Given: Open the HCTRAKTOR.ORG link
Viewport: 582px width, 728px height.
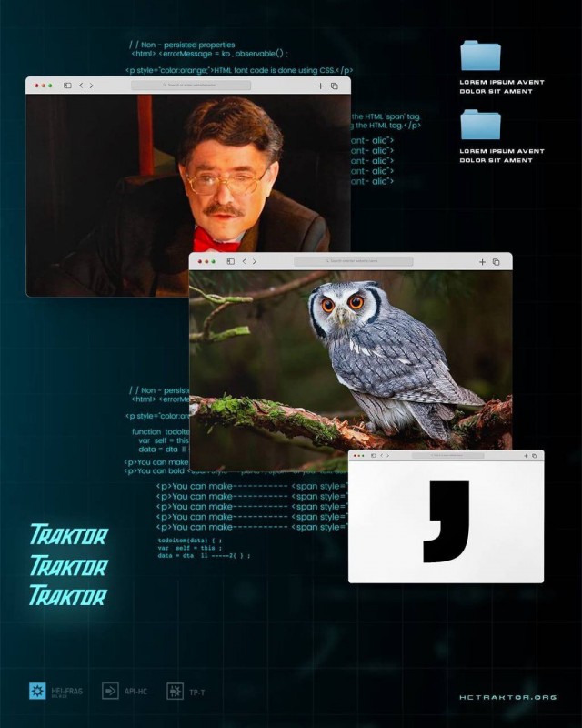Looking at the screenshot, I should [507, 697].
